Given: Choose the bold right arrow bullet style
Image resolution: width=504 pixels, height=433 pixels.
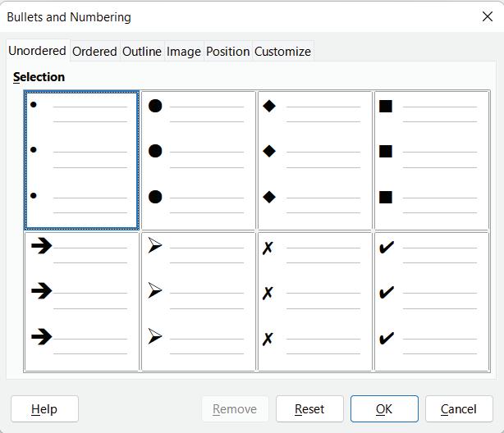Looking at the screenshot, I should click(x=81, y=302).
